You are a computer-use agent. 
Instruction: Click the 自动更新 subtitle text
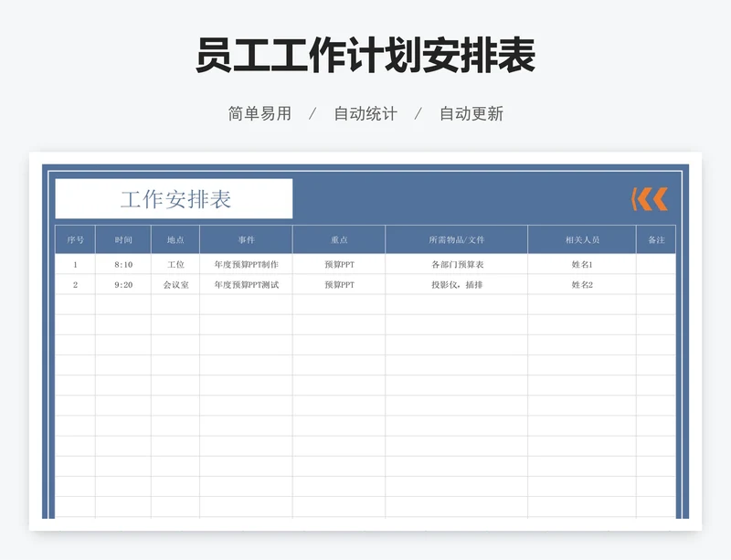click(x=471, y=113)
